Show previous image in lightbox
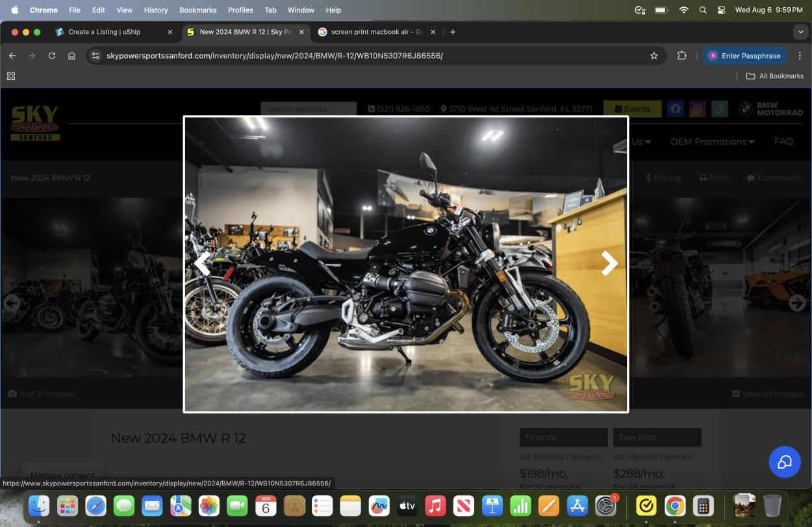This screenshot has height=527, width=812. click(x=203, y=263)
